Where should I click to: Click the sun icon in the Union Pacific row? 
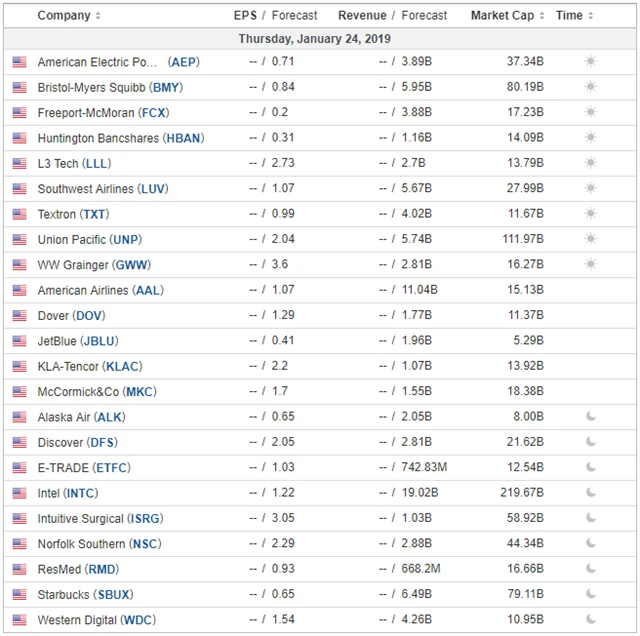pos(590,239)
